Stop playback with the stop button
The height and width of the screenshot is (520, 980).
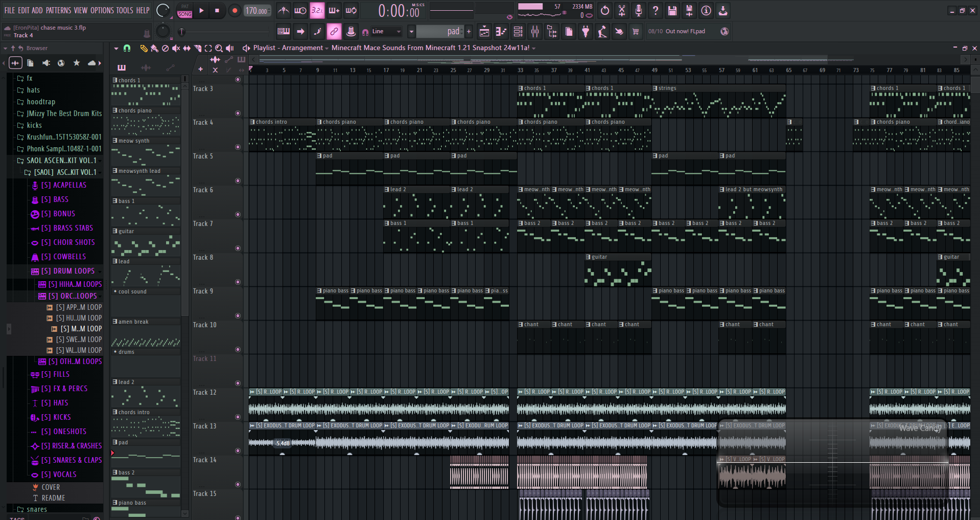tap(217, 10)
